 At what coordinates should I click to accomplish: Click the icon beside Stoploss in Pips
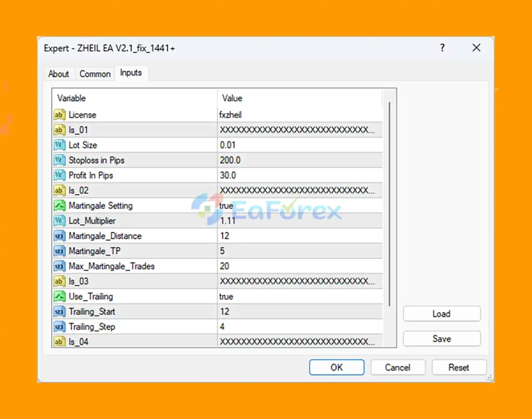(59, 160)
